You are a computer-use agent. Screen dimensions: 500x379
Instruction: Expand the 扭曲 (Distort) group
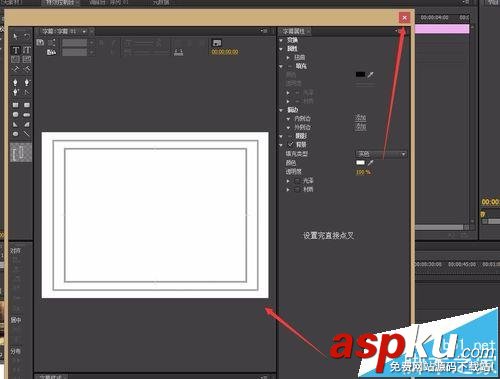[x=288, y=58]
